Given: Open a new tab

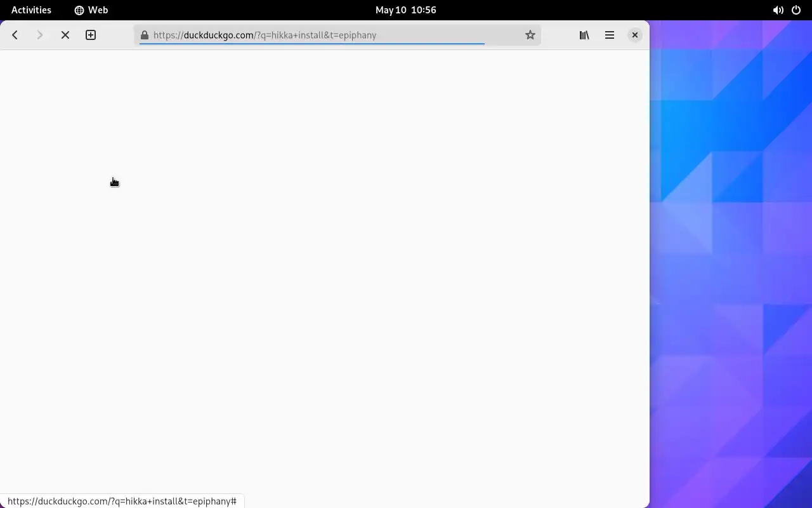Looking at the screenshot, I should pyautogui.click(x=91, y=35).
